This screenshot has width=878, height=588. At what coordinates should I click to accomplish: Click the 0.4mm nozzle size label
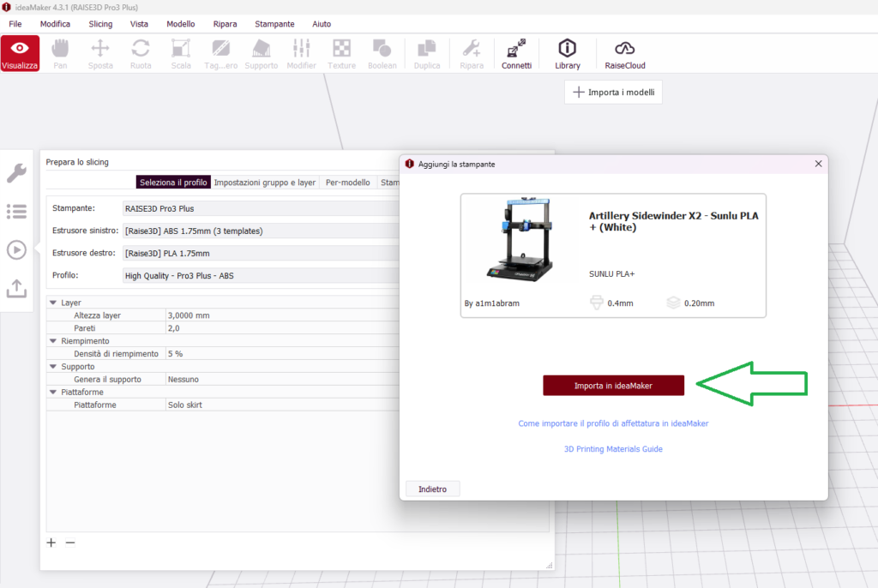pos(620,303)
